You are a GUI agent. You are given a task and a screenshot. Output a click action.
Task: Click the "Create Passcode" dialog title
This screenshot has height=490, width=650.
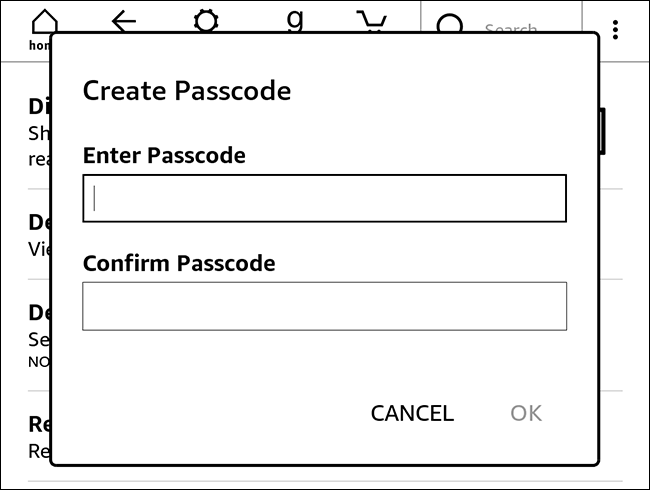point(186,91)
